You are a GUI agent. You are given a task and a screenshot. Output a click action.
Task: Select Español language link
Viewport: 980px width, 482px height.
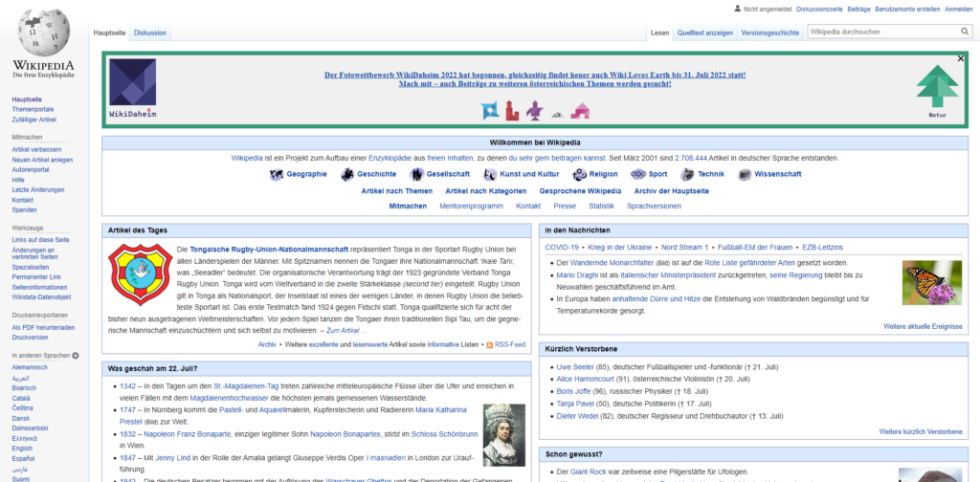click(23, 458)
